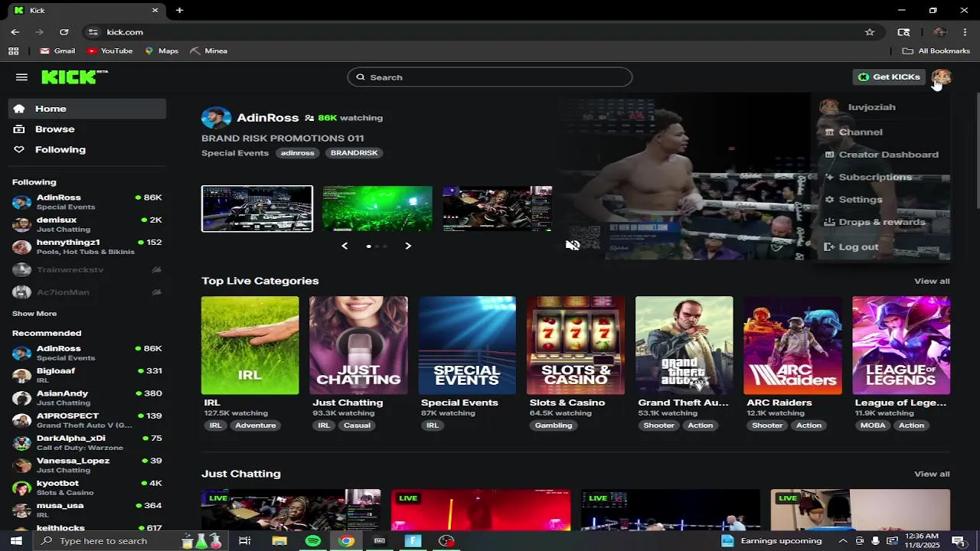Screen dimensions: 980x551
Task: Expand Show More in Following list
Action: [x=34, y=314]
